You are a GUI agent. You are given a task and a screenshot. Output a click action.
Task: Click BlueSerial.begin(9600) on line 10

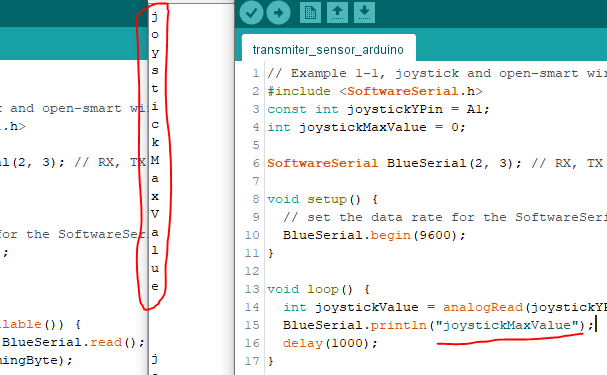pyautogui.click(x=374, y=235)
